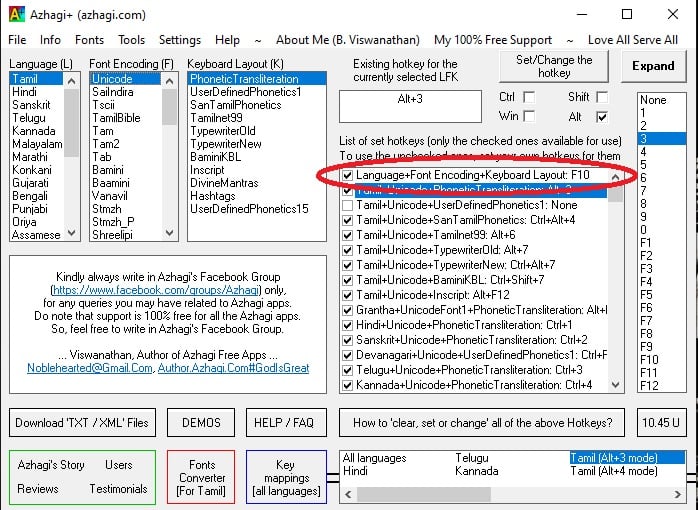698x510 pixels.
Task: Click down arrow of hotkeys list scrollbar
Action: click(616, 385)
